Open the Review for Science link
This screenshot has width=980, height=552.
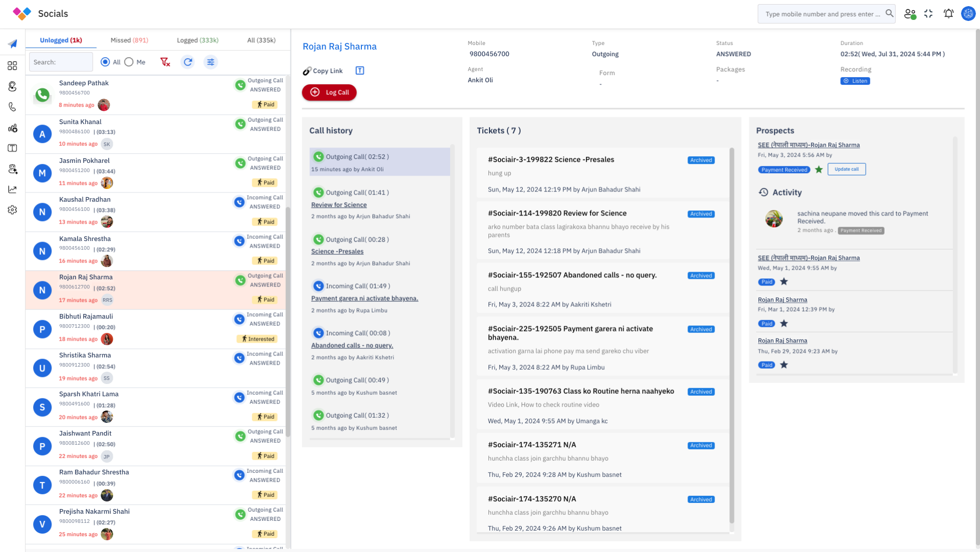tap(339, 205)
